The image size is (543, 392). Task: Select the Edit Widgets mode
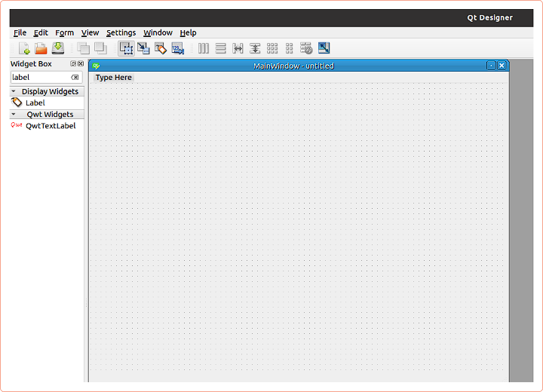(x=126, y=48)
